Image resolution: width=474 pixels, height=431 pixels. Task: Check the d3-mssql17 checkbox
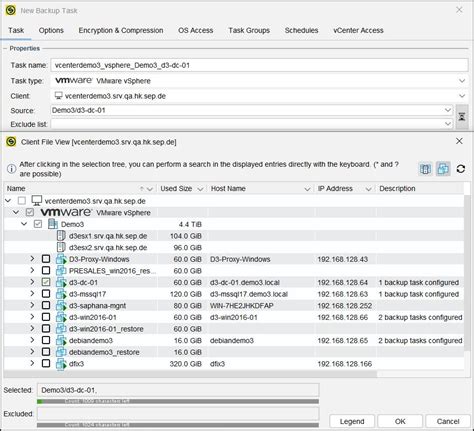click(46, 294)
